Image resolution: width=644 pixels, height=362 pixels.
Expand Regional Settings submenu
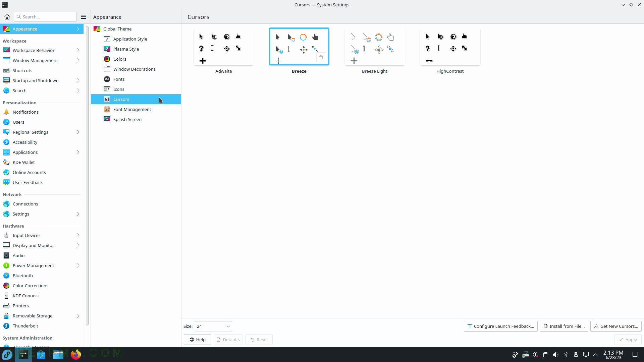pyautogui.click(x=78, y=132)
